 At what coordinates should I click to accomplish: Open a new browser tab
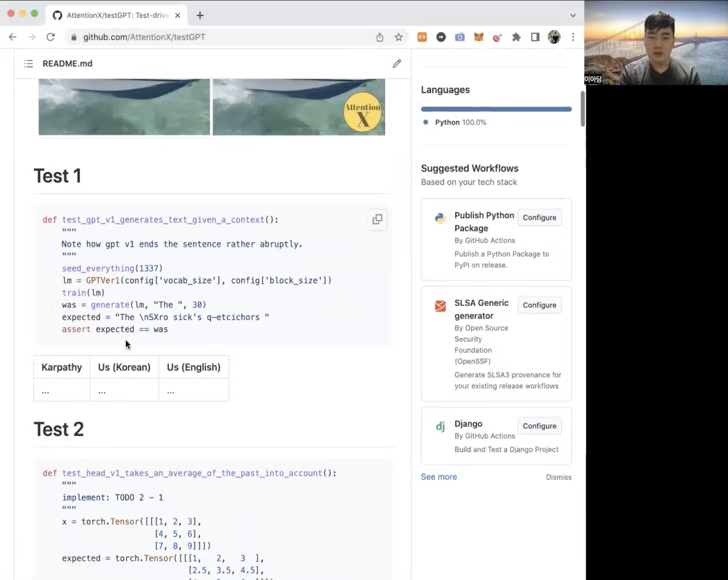tap(200, 15)
